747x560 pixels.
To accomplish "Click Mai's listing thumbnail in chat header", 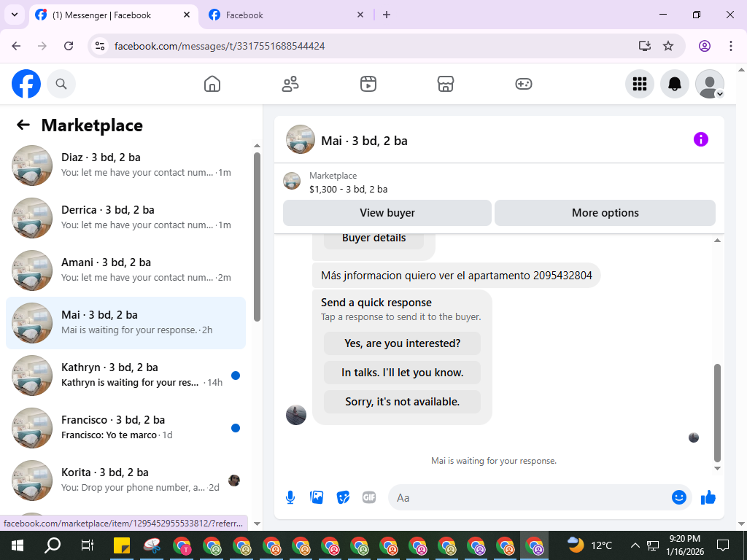I will tap(300, 139).
